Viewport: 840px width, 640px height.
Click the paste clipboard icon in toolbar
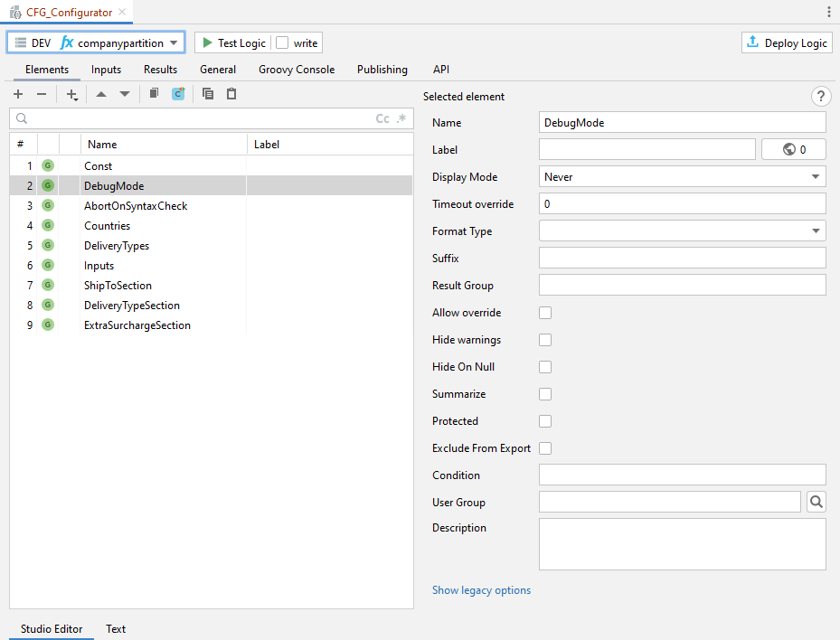tap(231, 94)
